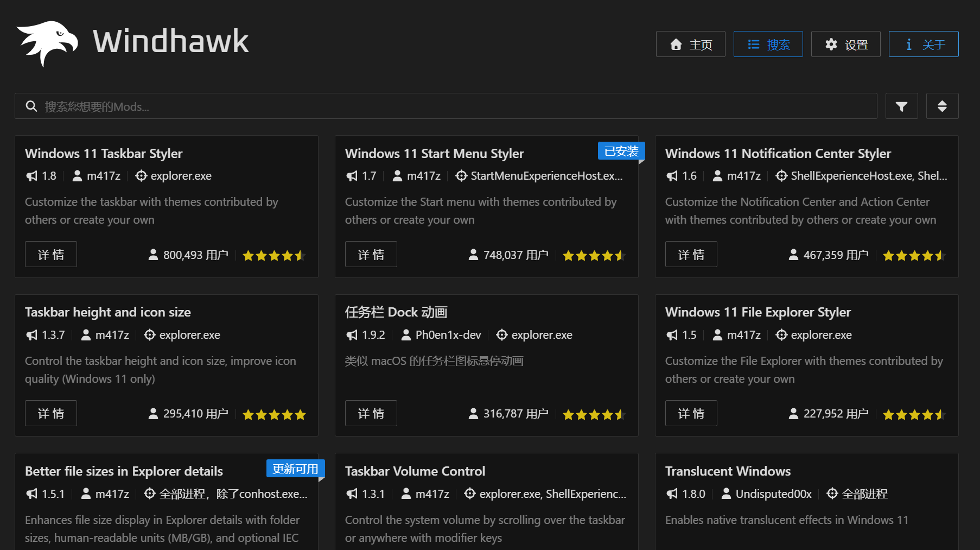This screenshot has width=980, height=550.
Task: Click target icon next to 全部进程
Action: (832, 494)
